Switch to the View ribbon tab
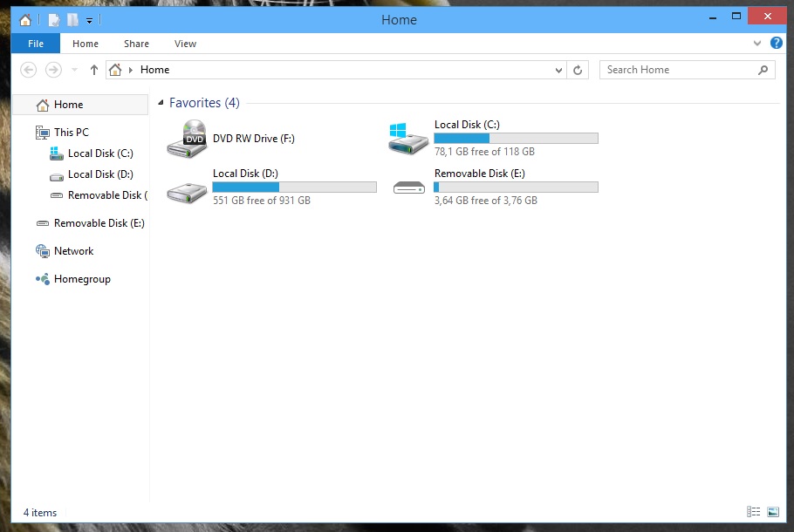This screenshot has width=794, height=532. 185,44
